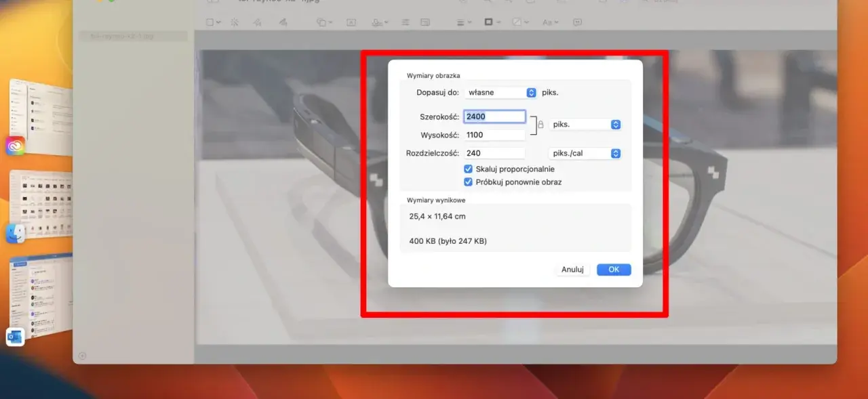Select the Sketch tool in Preview toolbar
This screenshot has height=399, width=868.
click(257, 22)
